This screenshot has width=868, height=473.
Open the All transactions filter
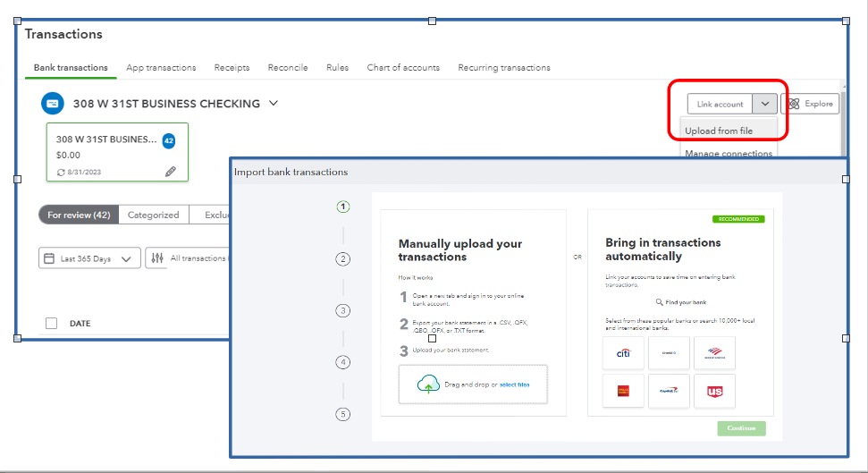click(189, 258)
